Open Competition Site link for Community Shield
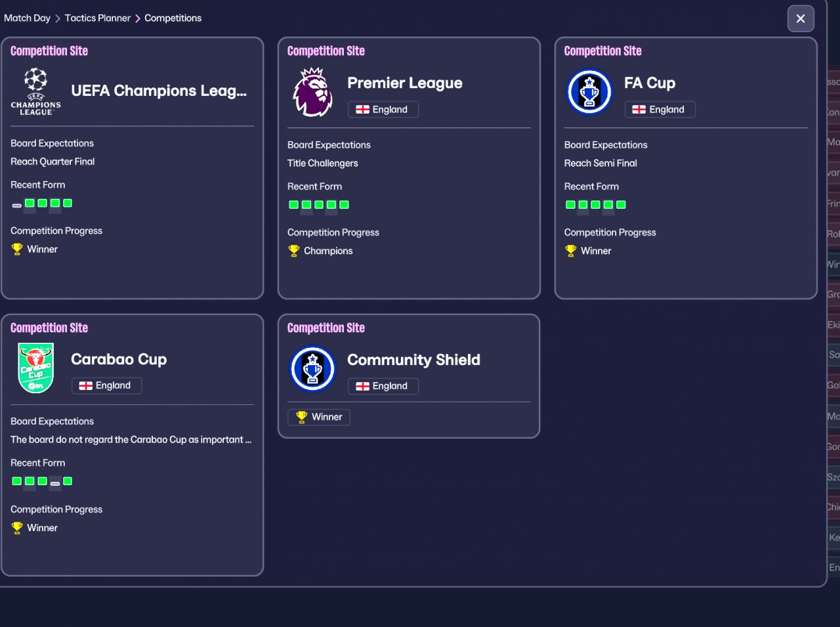The height and width of the screenshot is (627, 840). tap(326, 328)
